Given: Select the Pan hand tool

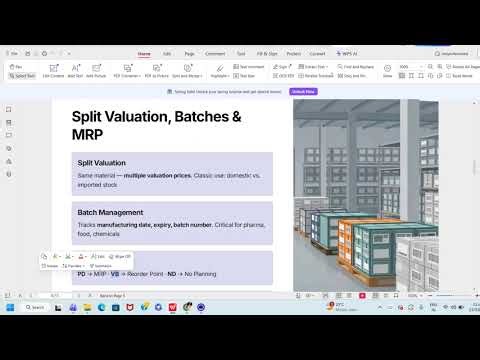Looking at the screenshot, I should [15, 67].
